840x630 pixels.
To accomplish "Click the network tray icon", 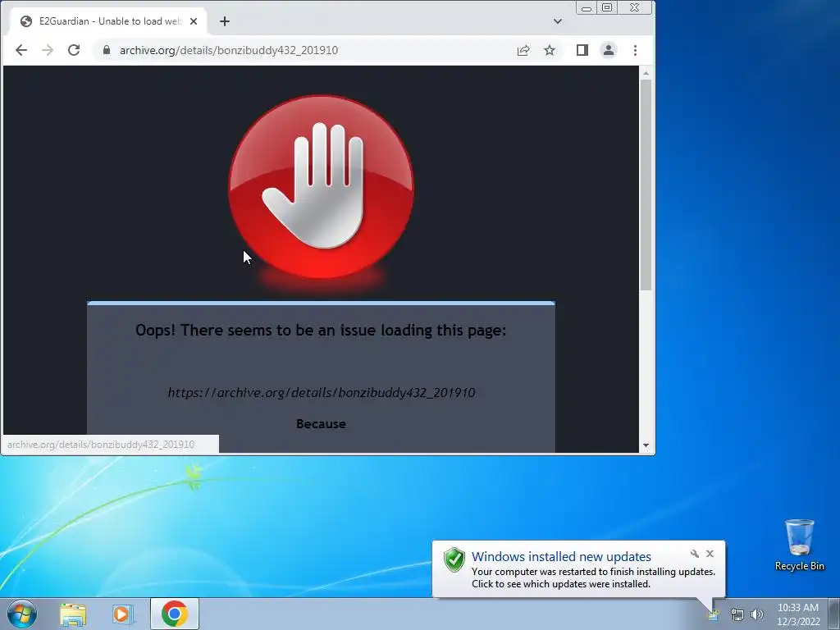I will point(737,614).
